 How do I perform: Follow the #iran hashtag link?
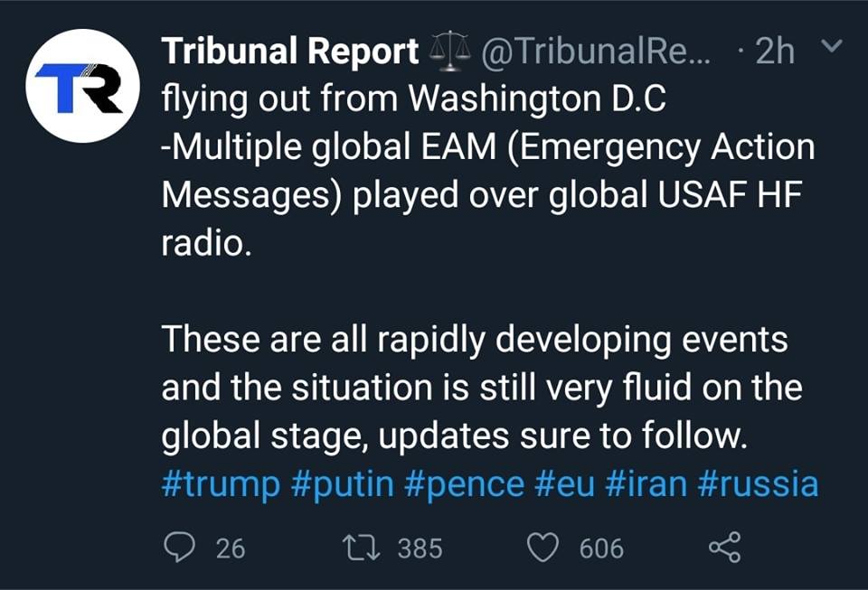click(x=643, y=484)
